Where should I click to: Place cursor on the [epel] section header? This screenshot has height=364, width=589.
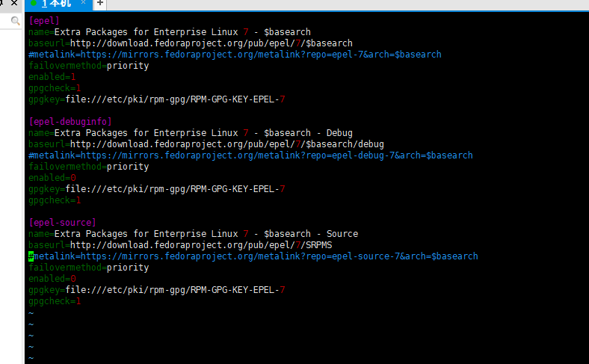(x=44, y=21)
